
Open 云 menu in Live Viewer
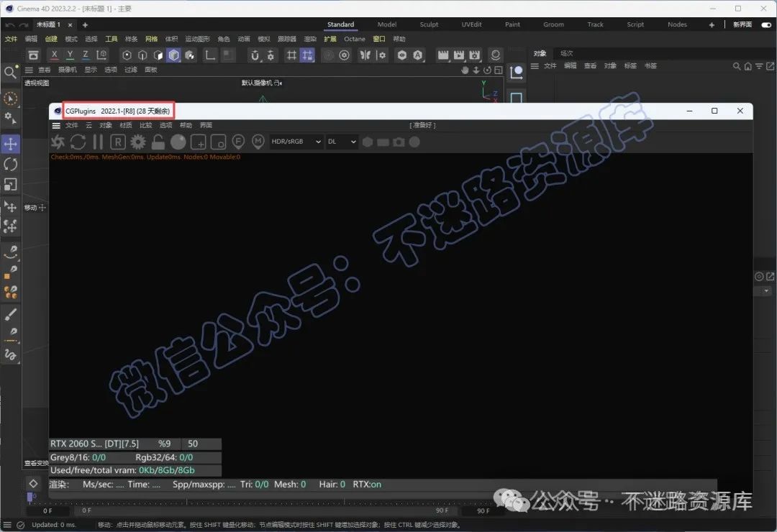(89, 125)
